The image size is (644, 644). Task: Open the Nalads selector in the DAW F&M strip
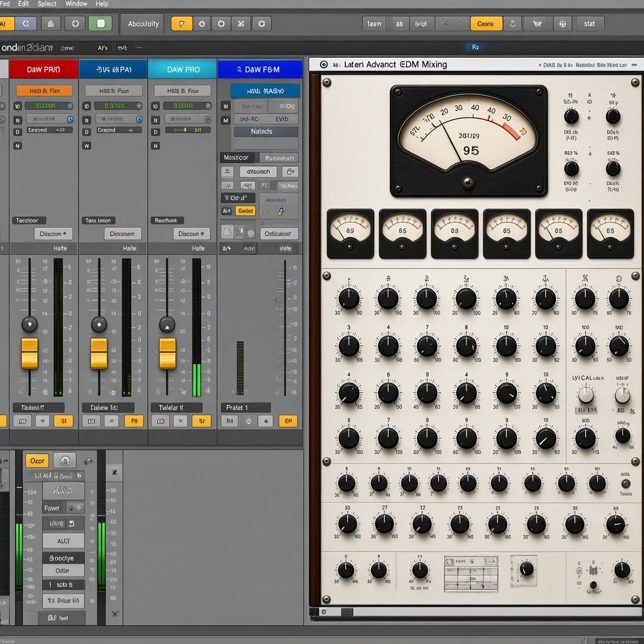click(x=266, y=131)
